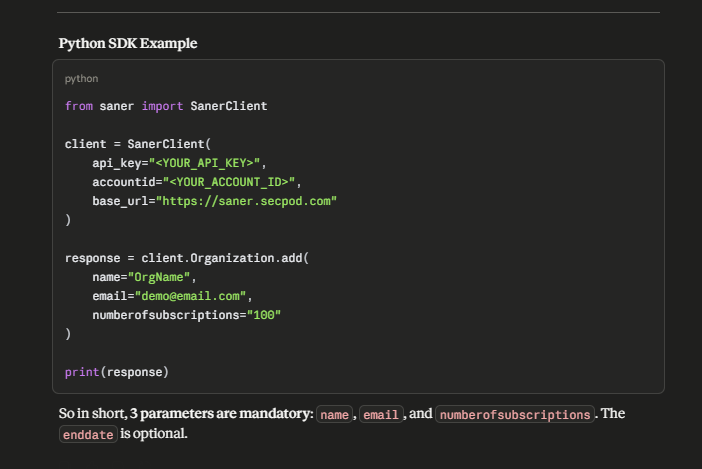Viewport: 702px width, 469px height.
Task: Click the name="OrgName" code line
Action: tap(144, 277)
